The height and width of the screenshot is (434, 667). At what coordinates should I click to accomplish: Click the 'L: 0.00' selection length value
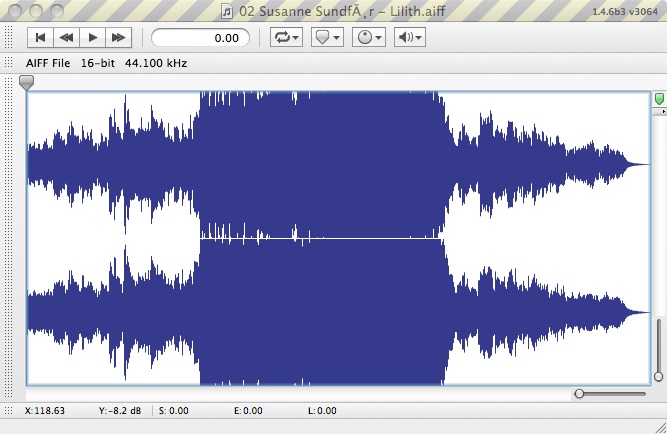tap(322, 411)
